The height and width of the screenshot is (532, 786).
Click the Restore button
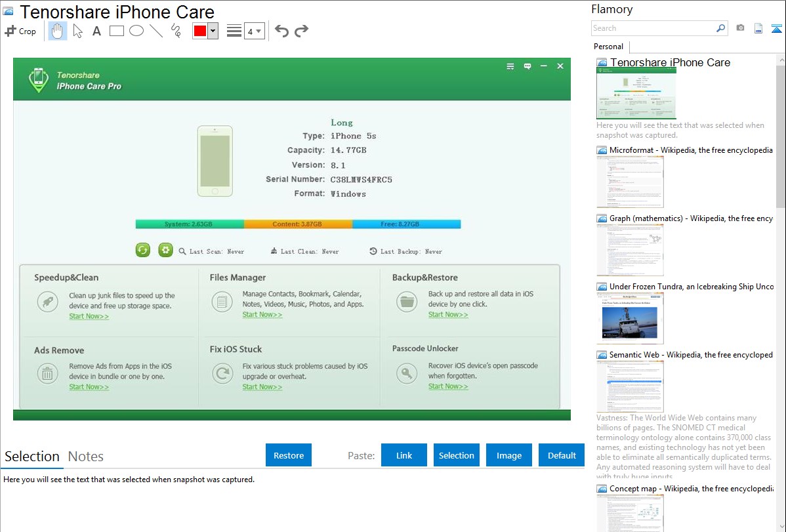click(x=289, y=455)
